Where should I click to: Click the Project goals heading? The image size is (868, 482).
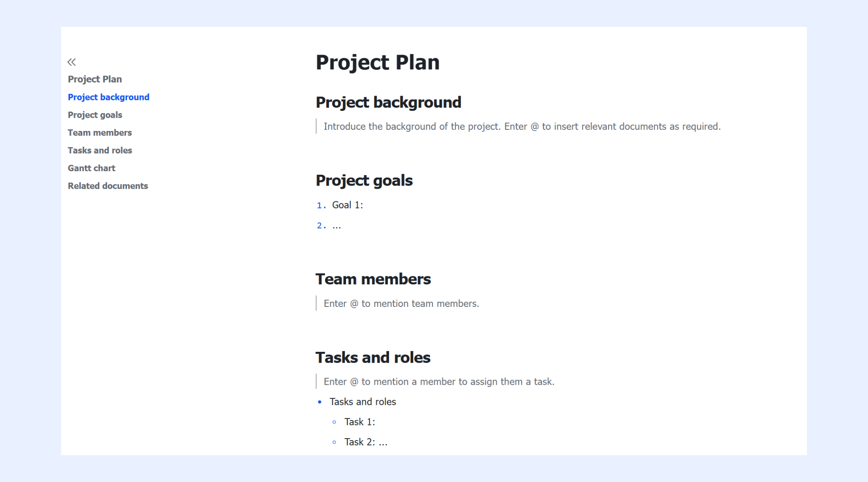tap(364, 180)
